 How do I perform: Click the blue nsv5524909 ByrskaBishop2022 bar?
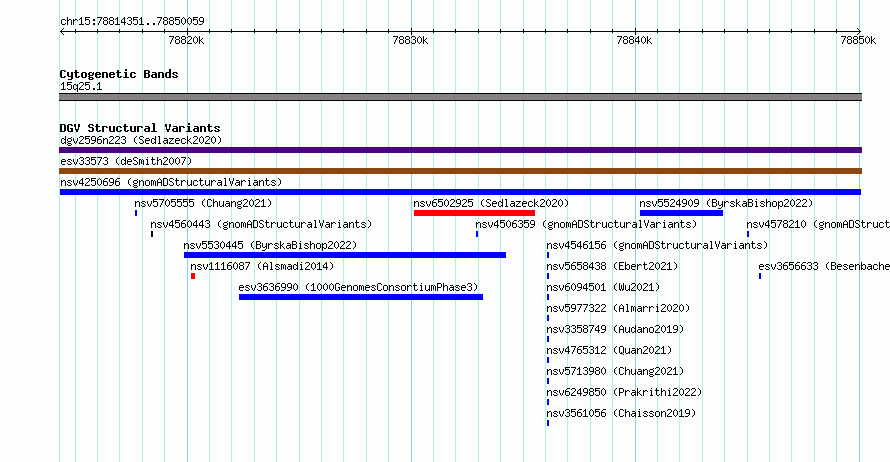(x=681, y=213)
